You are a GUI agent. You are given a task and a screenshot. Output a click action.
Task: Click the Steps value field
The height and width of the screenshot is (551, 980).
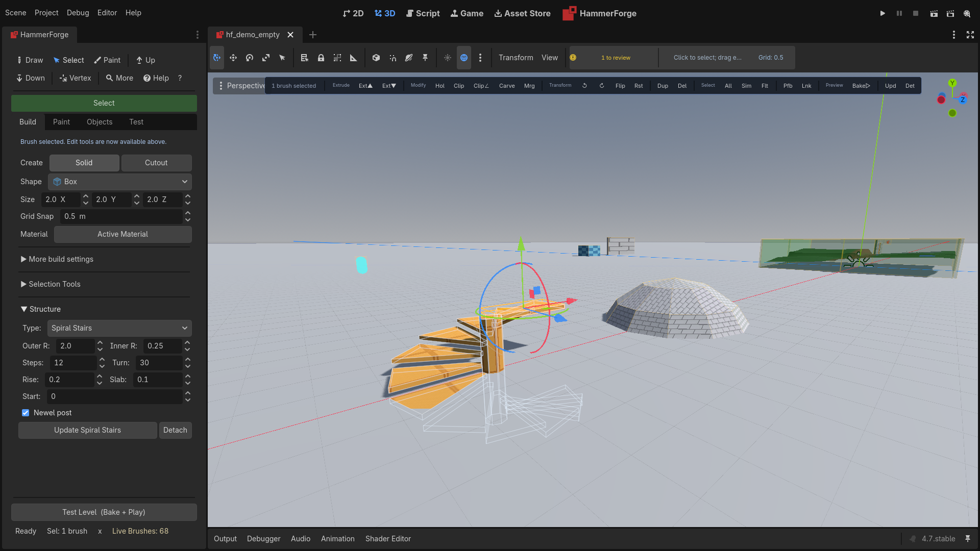tap(73, 363)
